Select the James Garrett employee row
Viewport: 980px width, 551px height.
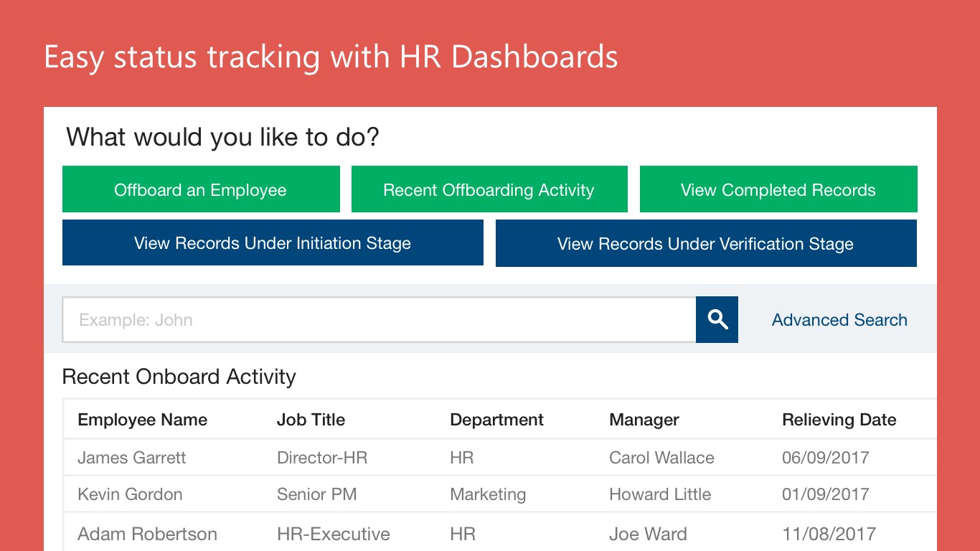click(132, 458)
